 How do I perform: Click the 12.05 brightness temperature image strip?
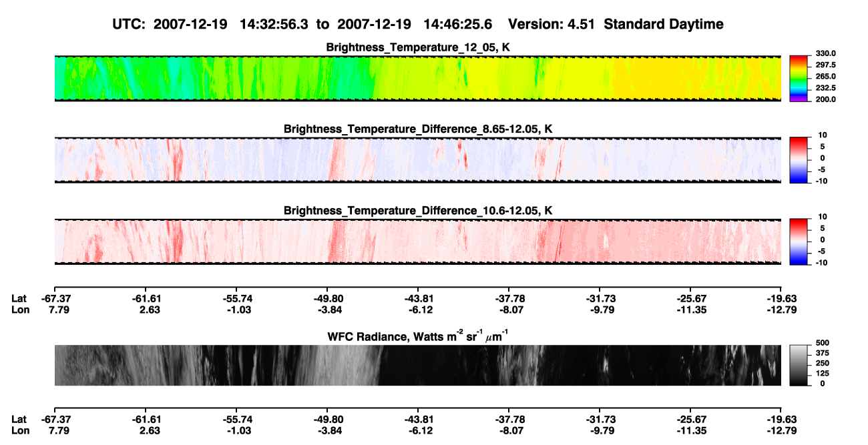tap(418, 79)
